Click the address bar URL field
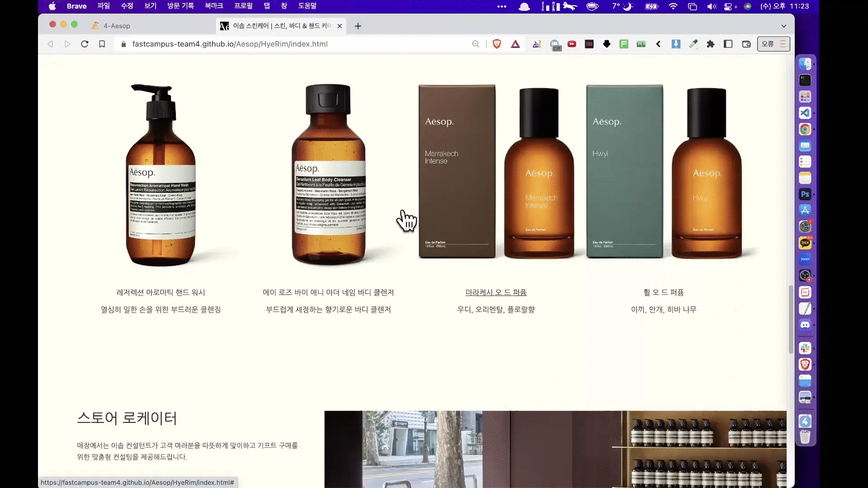Viewport: 868px width, 488px height. coord(298,44)
